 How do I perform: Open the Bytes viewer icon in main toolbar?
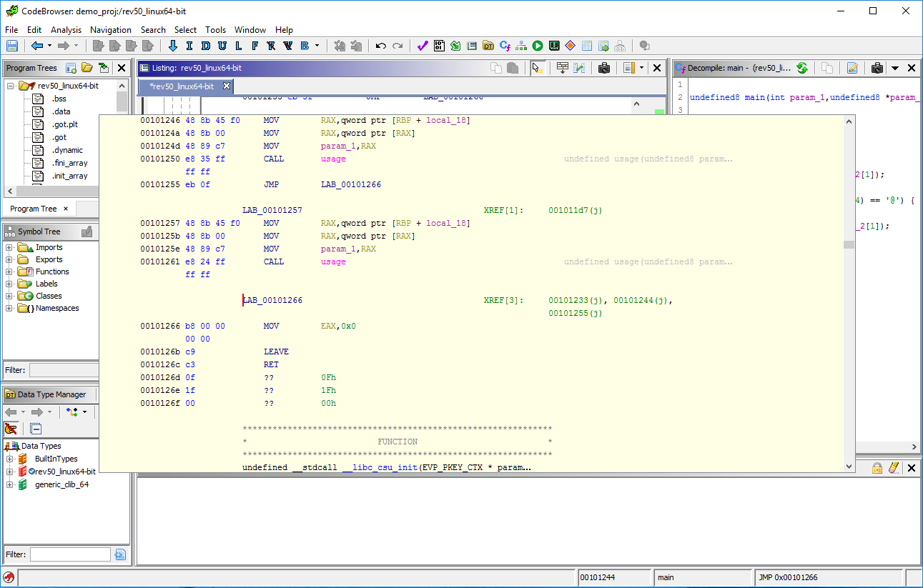click(439, 46)
